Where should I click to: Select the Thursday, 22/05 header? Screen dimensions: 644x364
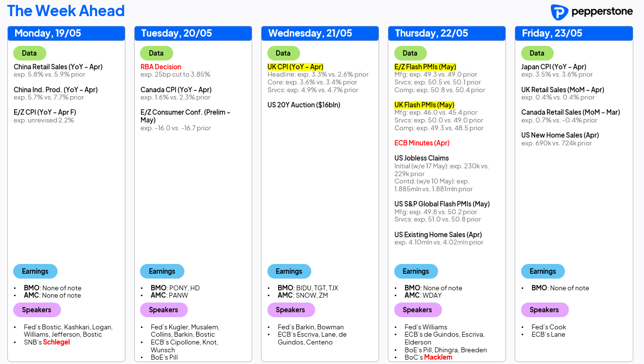[x=447, y=33]
